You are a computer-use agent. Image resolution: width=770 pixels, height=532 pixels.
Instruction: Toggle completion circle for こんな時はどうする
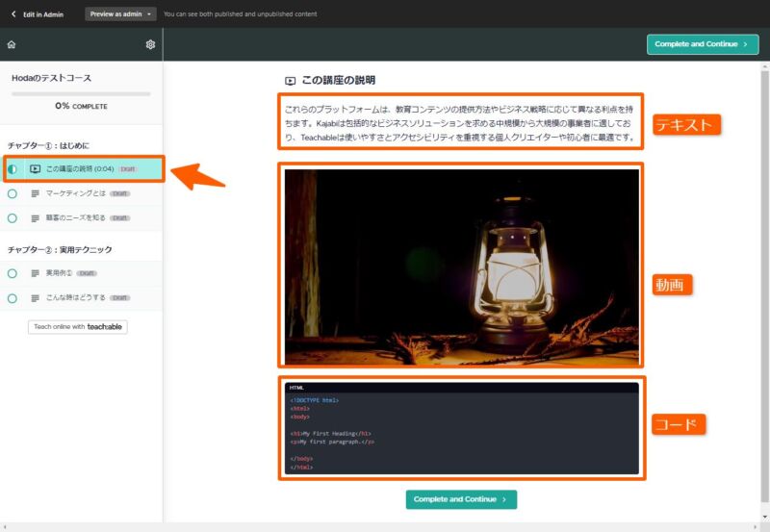coord(13,298)
